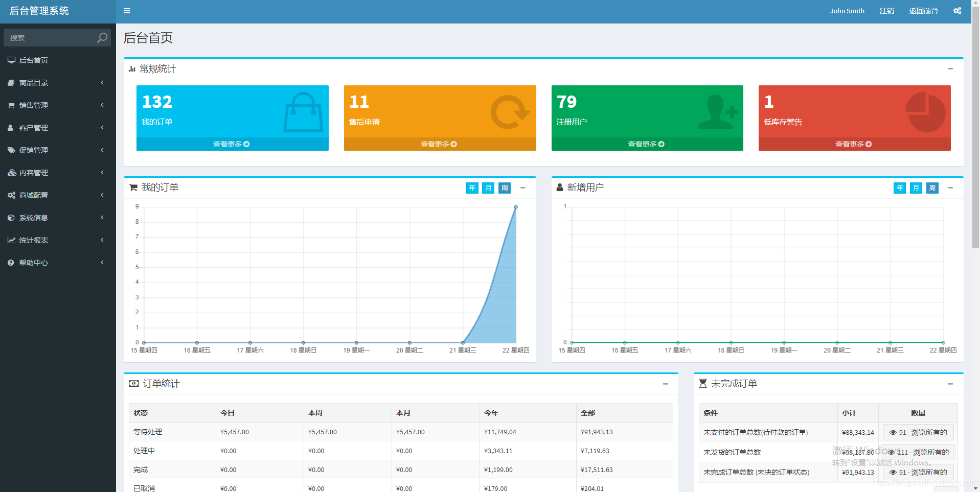Image resolution: width=980 pixels, height=492 pixels.
Task: Open the 销售管理 menu item
Action: click(x=58, y=105)
